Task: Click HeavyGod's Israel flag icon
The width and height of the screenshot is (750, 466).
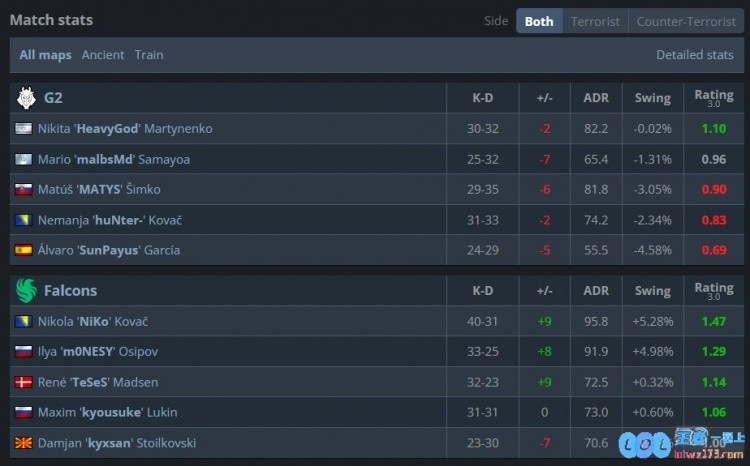Action: tap(23, 129)
